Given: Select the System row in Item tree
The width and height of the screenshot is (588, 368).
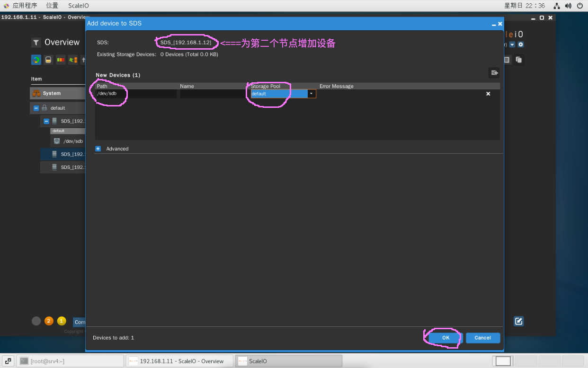Looking at the screenshot, I should coord(57,93).
